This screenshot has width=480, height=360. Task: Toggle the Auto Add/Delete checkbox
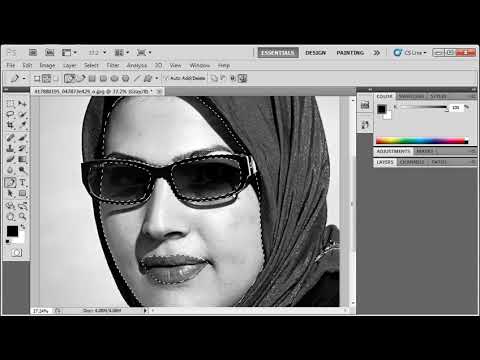pyautogui.click(x=166, y=78)
